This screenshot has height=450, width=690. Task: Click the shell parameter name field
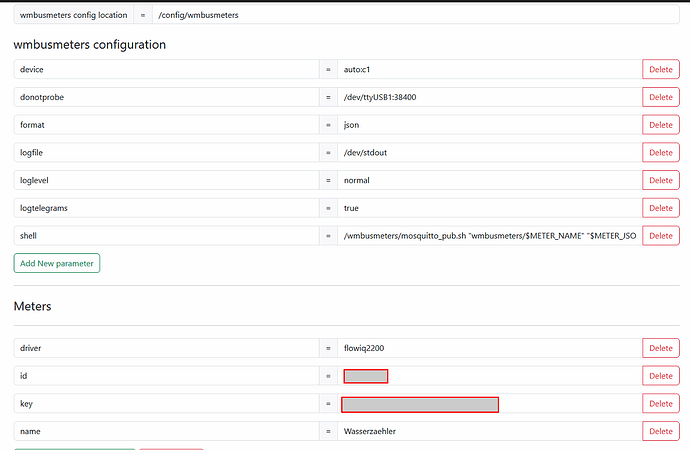click(166, 236)
